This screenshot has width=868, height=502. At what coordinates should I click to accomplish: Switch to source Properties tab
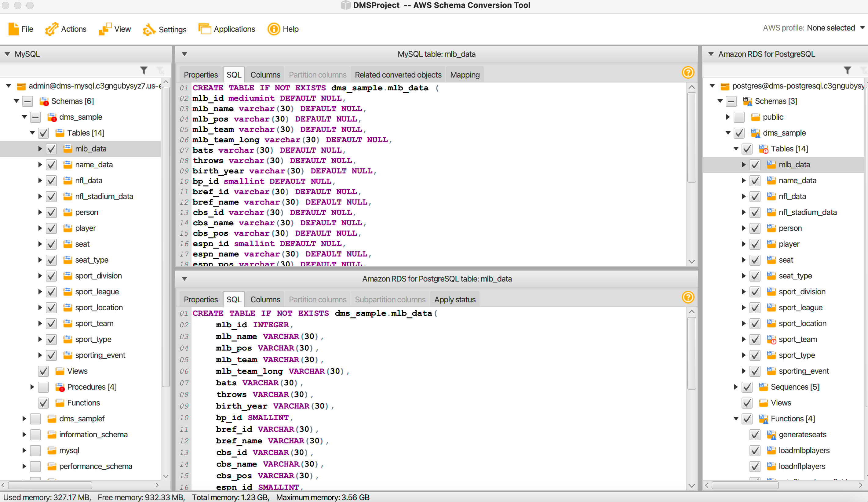coord(201,75)
